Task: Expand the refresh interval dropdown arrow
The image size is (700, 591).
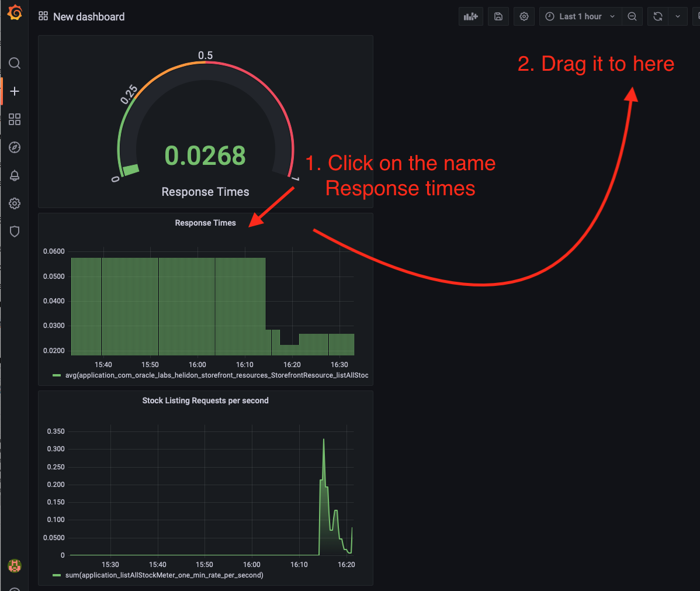Action: point(678,16)
